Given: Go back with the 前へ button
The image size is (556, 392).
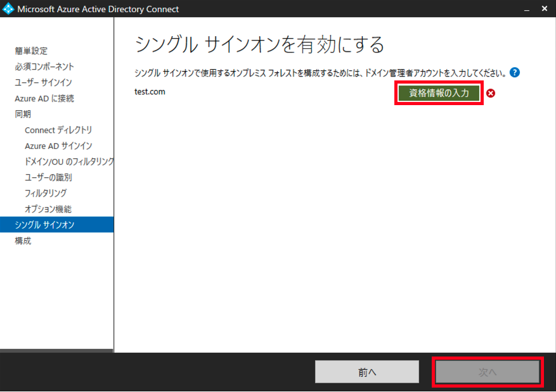Looking at the screenshot, I should click(367, 372).
